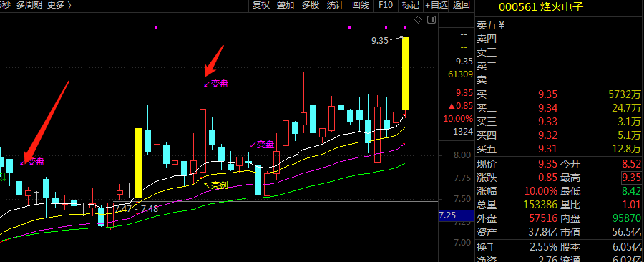Open the 统计 statistics tool
Image resolution: width=644 pixels, height=262 pixels.
336,5
